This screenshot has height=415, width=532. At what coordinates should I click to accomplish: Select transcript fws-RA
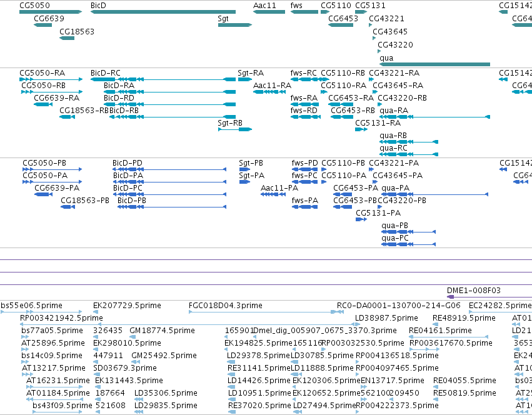tap(306, 104)
